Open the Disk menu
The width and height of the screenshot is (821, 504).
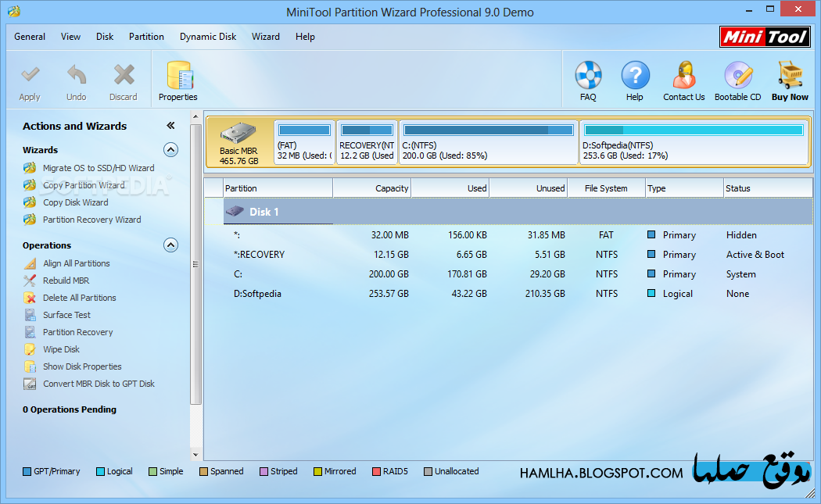[105, 37]
